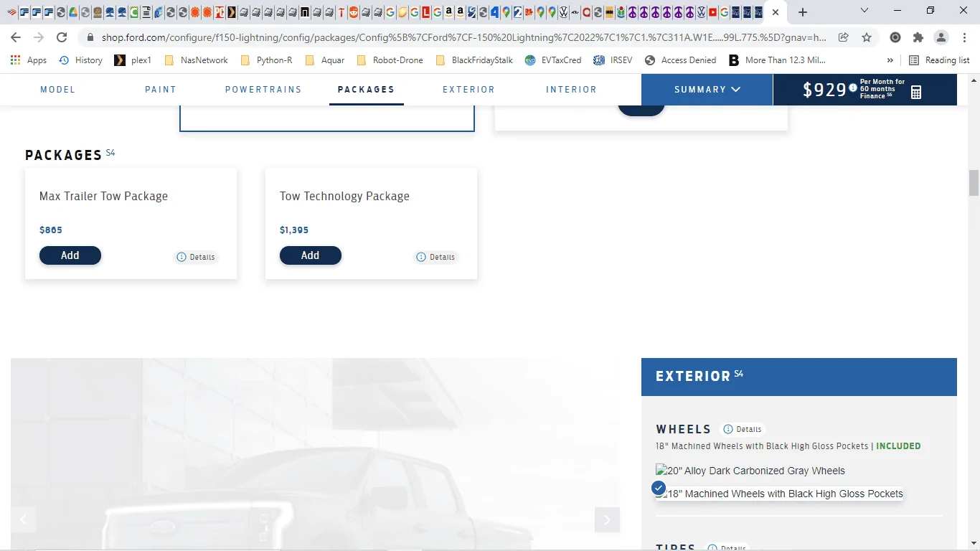
Task: Show next vehicle image with right arrow
Action: 607,519
